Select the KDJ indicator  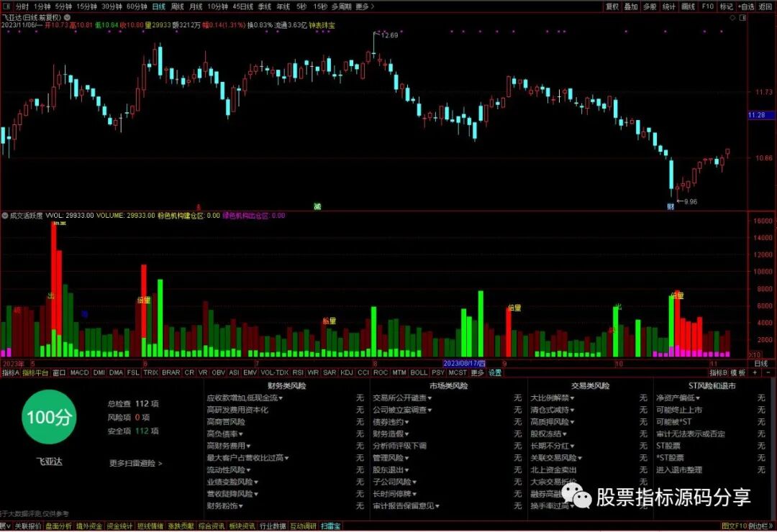347,372
